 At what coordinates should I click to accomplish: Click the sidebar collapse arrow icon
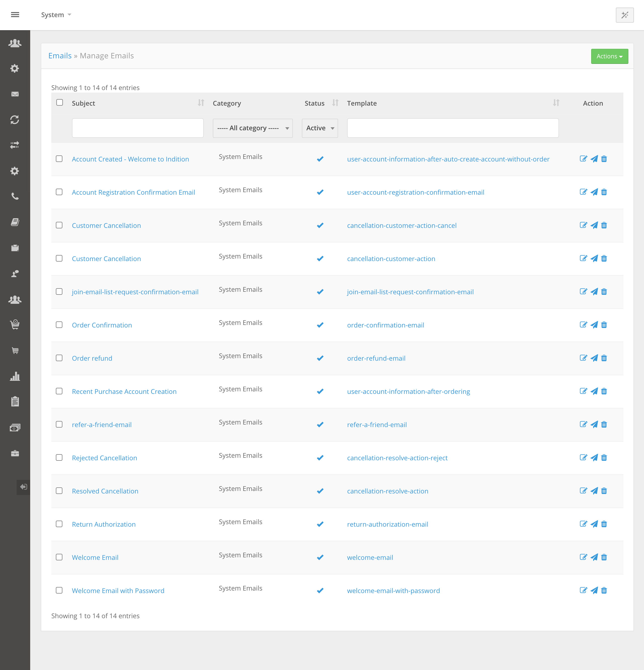[23, 487]
